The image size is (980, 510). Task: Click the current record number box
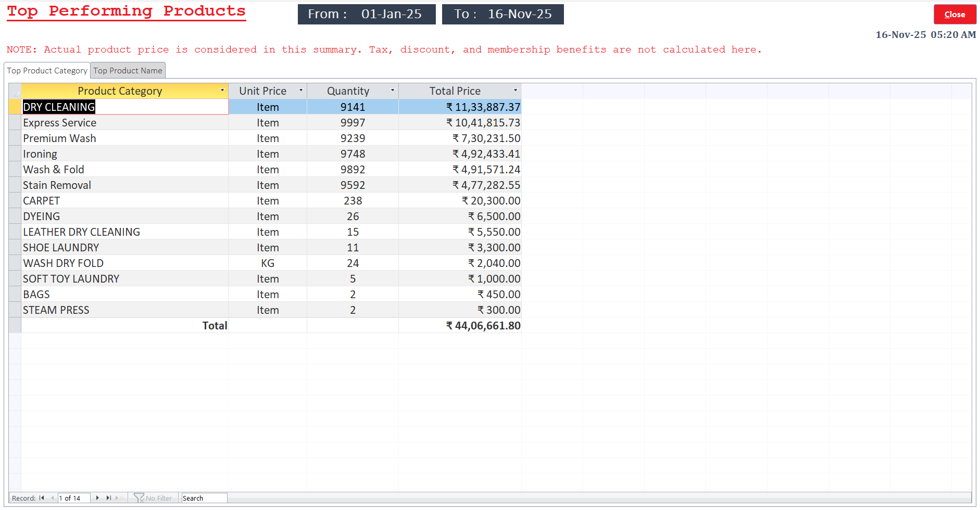click(x=73, y=498)
